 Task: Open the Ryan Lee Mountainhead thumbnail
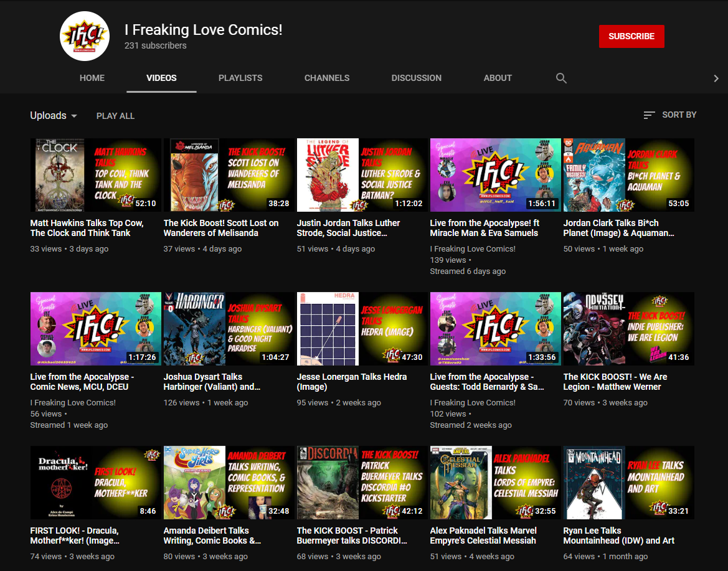628,483
